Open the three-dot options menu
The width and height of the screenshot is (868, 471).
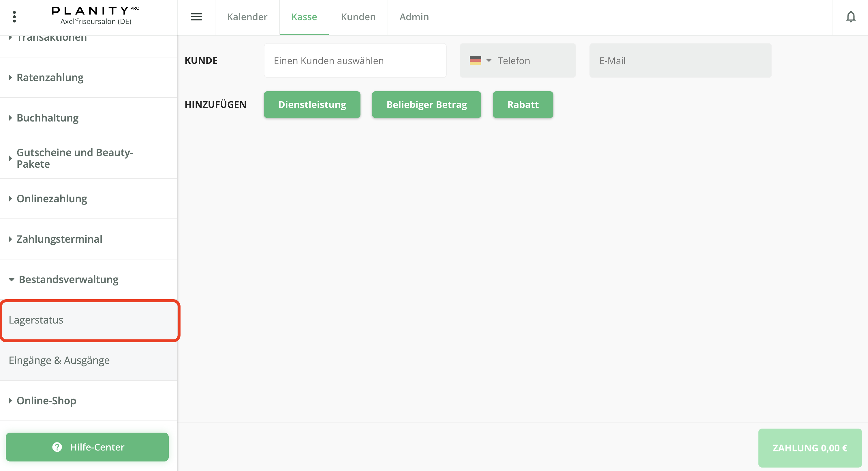[14, 17]
